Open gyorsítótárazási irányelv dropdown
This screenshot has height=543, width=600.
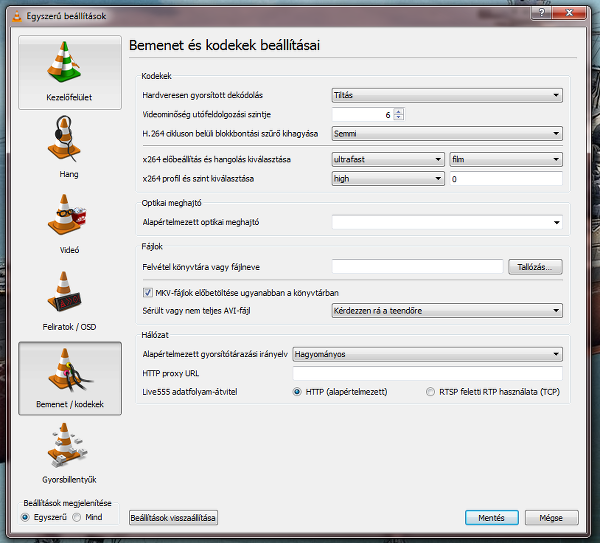(x=427, y=354)
